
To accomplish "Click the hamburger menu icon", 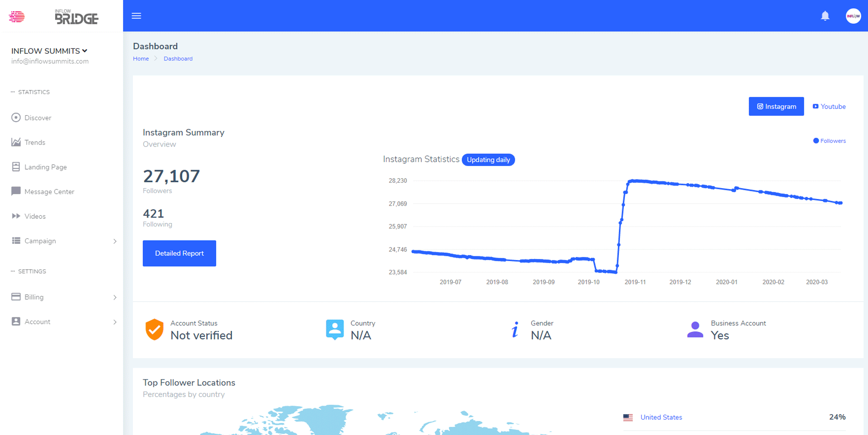I will pyautogui.click(x=136, y=16).
